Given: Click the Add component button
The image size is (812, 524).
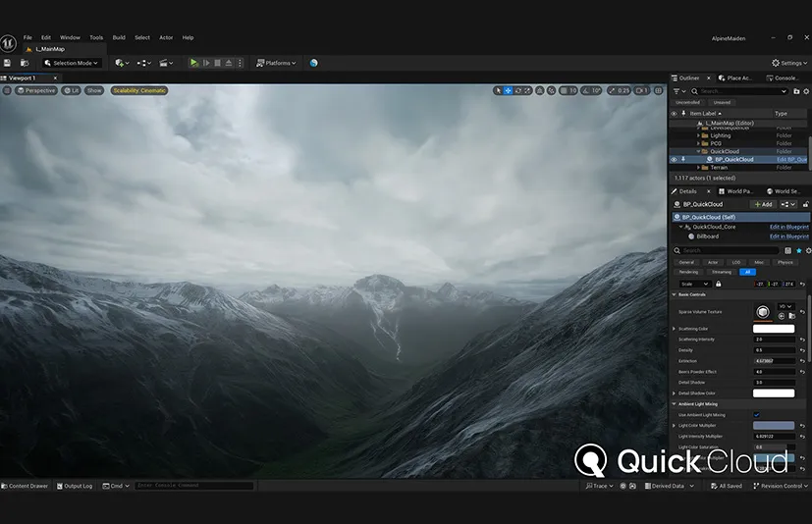Looking at the screenshot, I should 763,204.
